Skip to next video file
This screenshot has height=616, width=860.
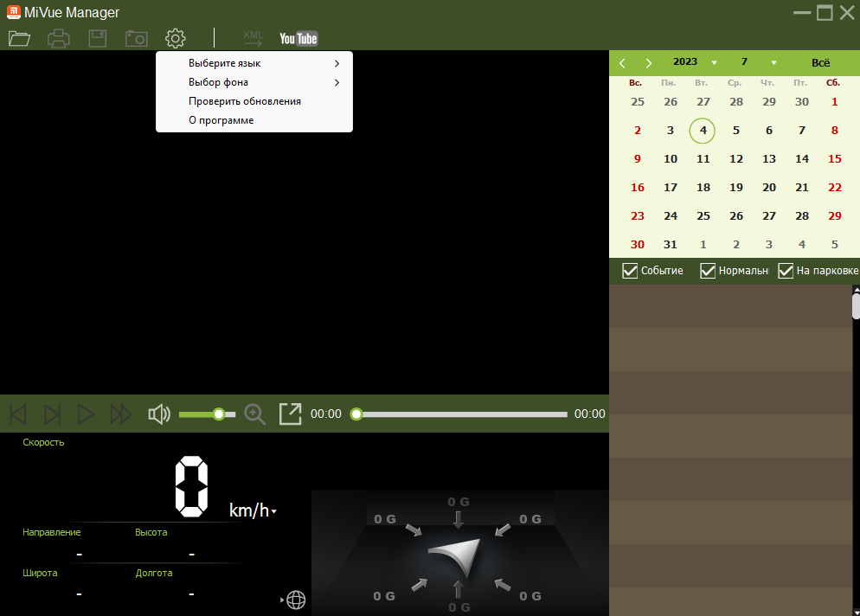tap(52, 414)
